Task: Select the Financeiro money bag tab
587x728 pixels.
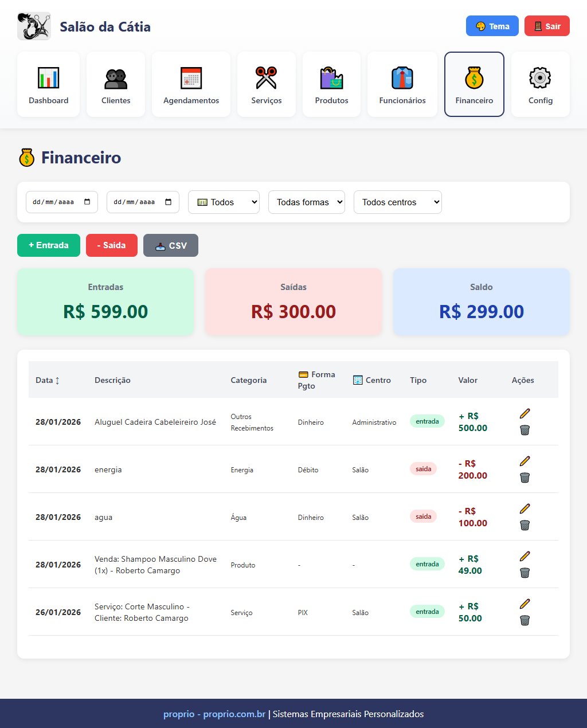Action: (x=474, y=84)
